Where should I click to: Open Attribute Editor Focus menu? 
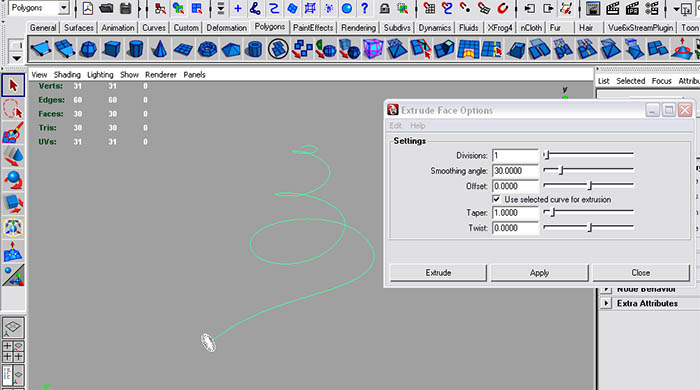(661, 81)
